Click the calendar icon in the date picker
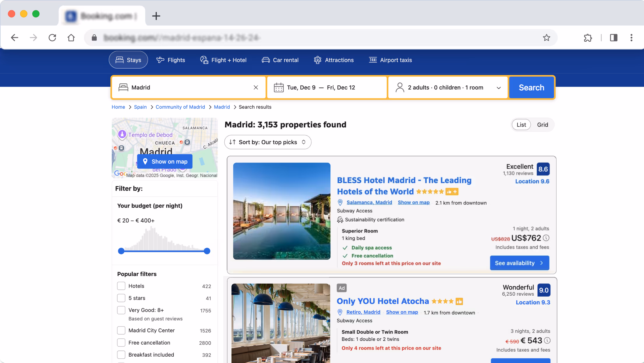This screenshot has height=363, width=644. 279,87
